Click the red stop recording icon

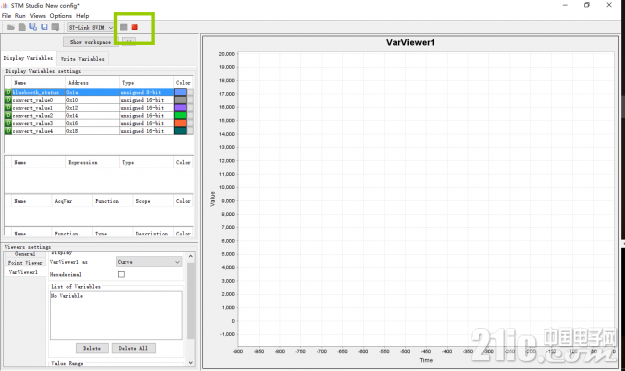pyautogui.click(x=135, y=27)
